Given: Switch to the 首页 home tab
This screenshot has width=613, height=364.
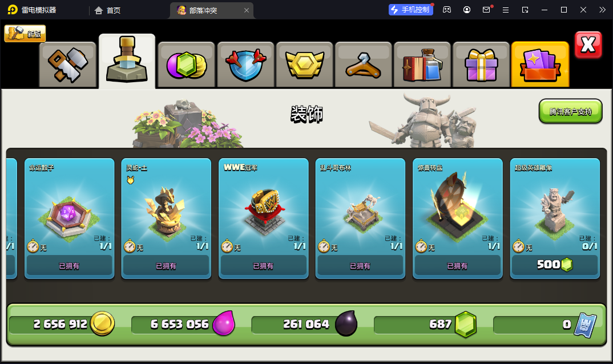Looking at the screenshot, I should point(107,10).
